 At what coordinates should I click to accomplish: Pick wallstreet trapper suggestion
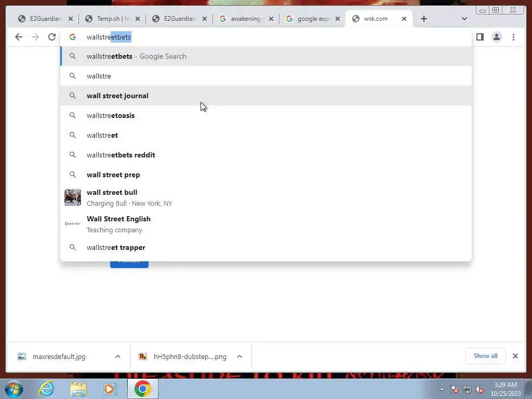point(266,247)
